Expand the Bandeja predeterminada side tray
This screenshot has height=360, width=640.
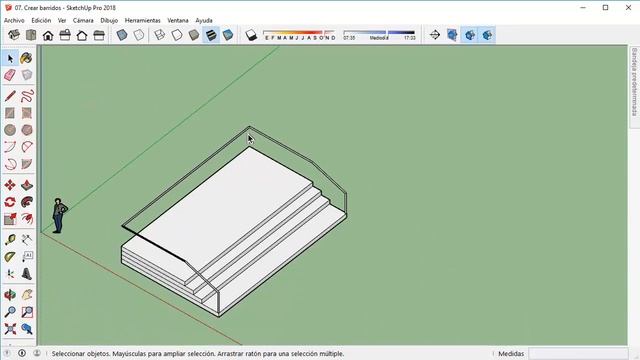coord(634,82)
